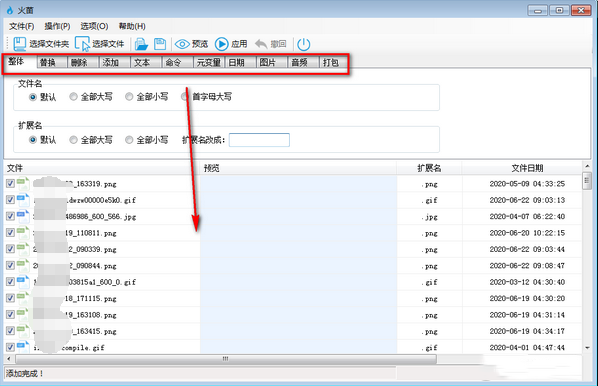Uncheck the box for dwzw00000e5k0.gif file

pos(10,200)
